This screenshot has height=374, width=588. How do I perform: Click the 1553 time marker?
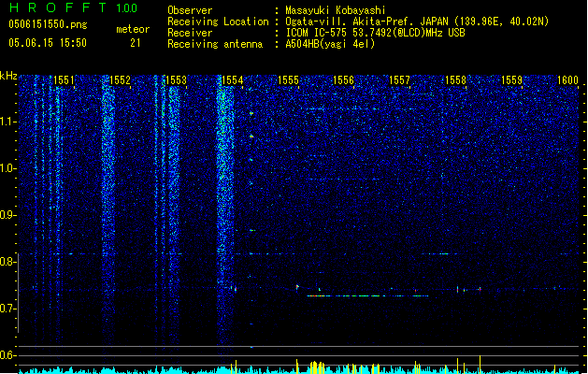pyautogui.click(x=176, y=79)
